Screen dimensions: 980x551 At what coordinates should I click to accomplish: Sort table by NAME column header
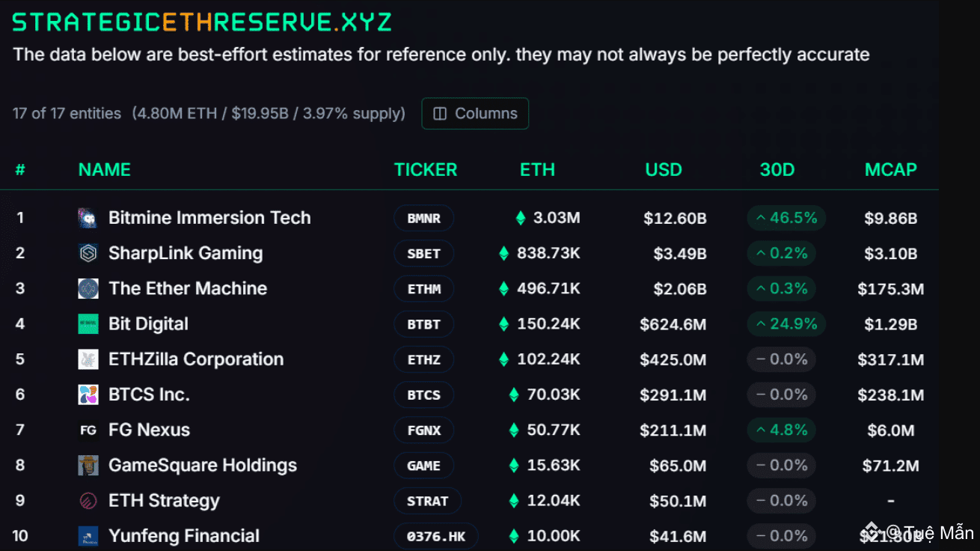coord(105,170)
